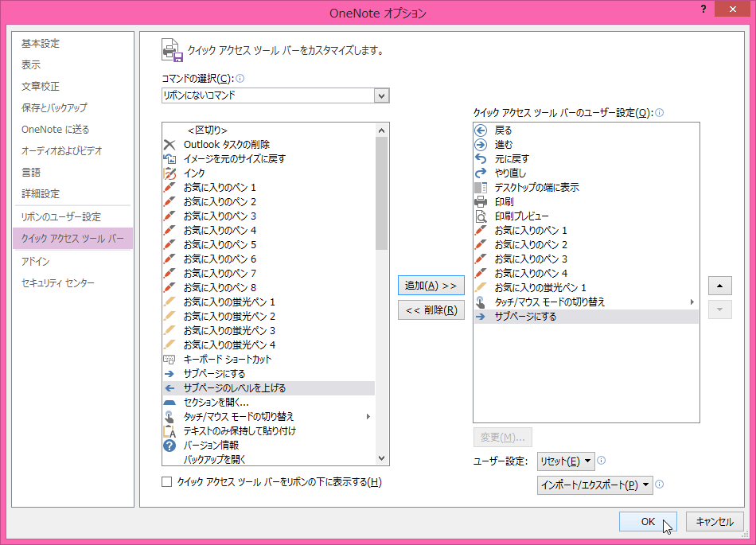
Task: Switch to 文章校正 category
Action: [x=41, y=86]
